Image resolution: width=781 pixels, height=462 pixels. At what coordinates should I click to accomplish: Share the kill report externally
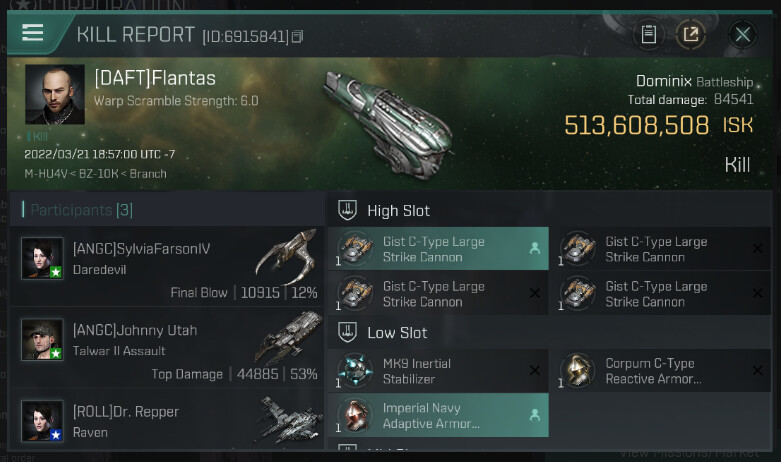pyautogui.click(x=690, y=34)
